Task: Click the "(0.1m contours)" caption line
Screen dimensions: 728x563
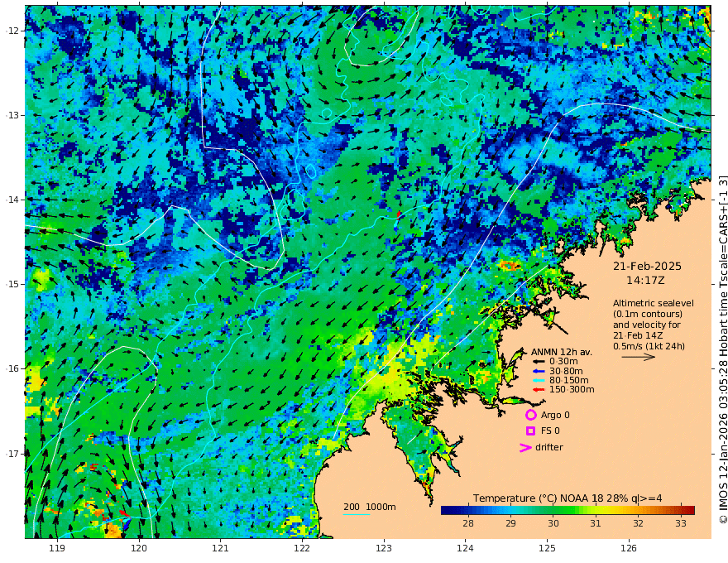Action: point(648,314)
